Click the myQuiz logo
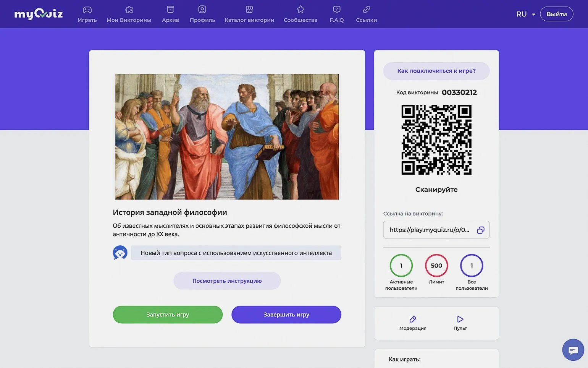 point(38,14)
